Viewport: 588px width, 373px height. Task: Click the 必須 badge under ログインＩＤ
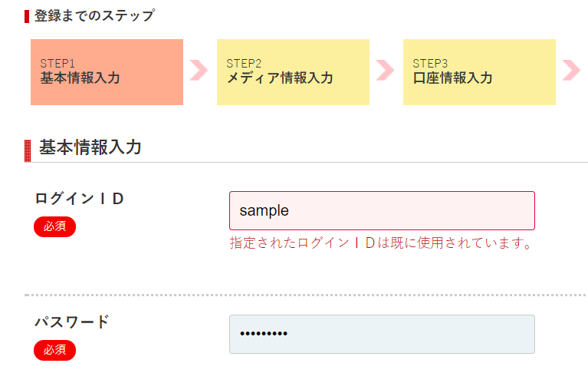(x=54, y=226)
